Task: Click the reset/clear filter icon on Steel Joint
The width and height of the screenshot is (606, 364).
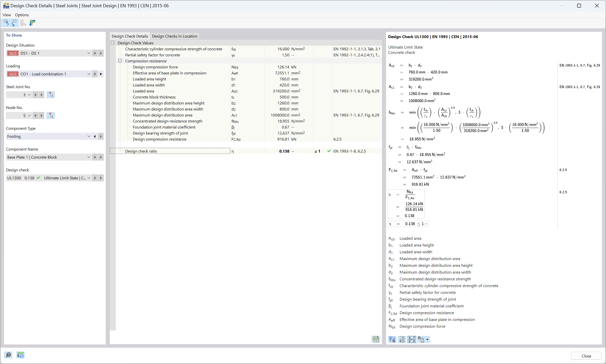Action: pyautogui.click(x=50, y=94)
